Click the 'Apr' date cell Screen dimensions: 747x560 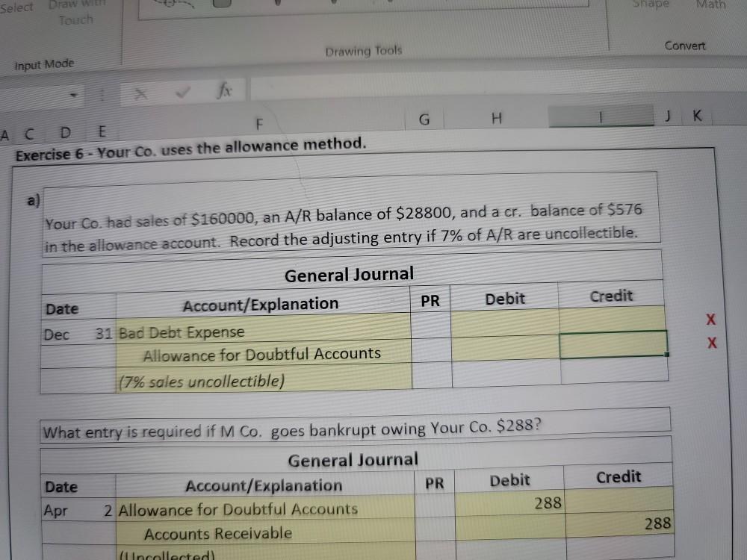click(56, 511)
